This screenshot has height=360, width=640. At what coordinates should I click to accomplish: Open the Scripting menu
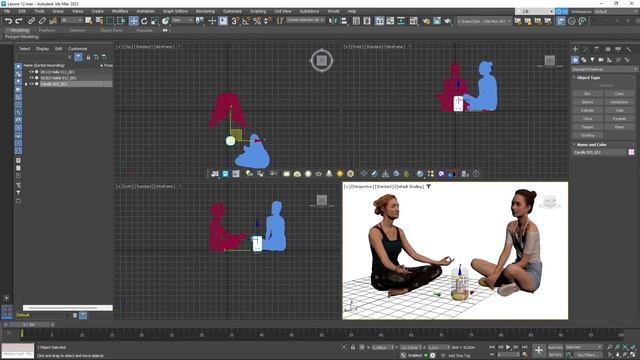tap(258, 11)
